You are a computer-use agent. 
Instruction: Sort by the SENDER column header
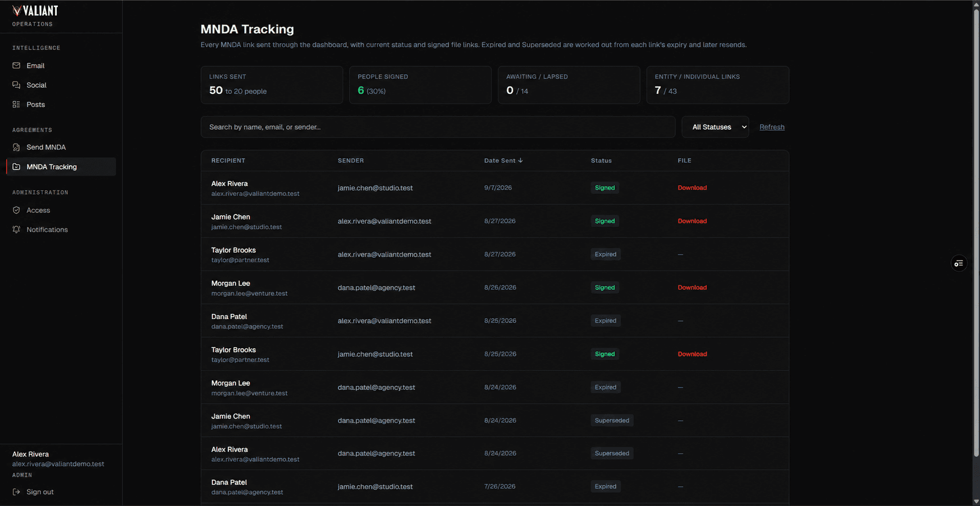[x=351, y=161]
